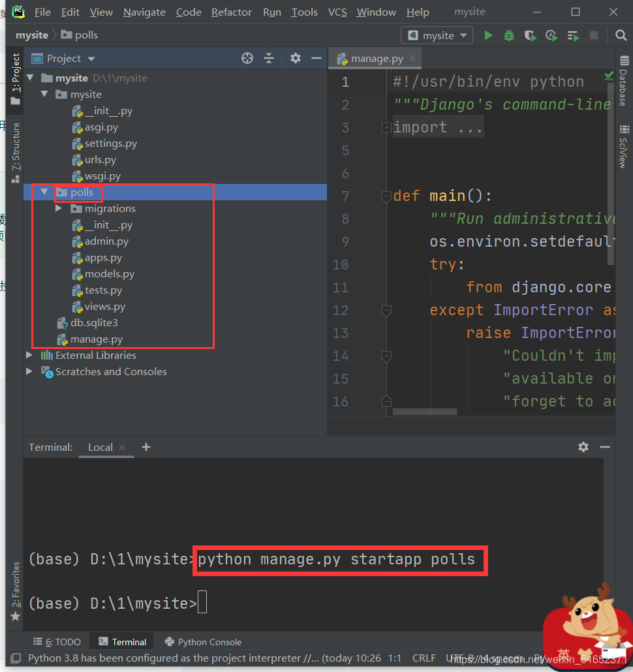Viewport: 633px width, 672px height.
Task: Switch to the manage.py editor tab
Action: point(375,58)
